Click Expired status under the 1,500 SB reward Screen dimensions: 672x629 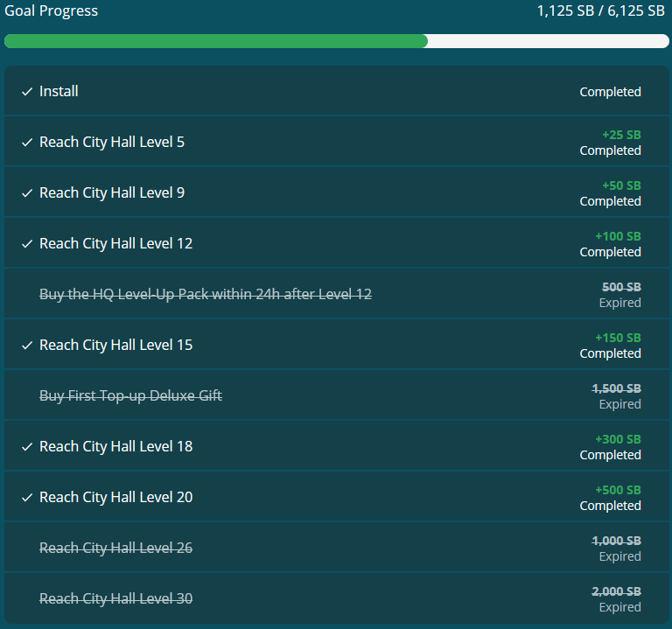[x=619, y=404]
